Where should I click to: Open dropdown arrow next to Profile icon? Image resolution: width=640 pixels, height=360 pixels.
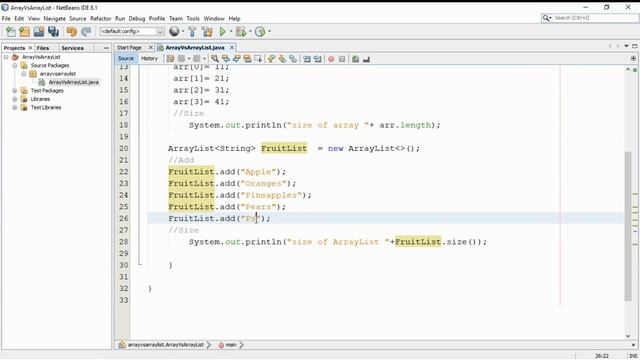(x=269, y=31)
